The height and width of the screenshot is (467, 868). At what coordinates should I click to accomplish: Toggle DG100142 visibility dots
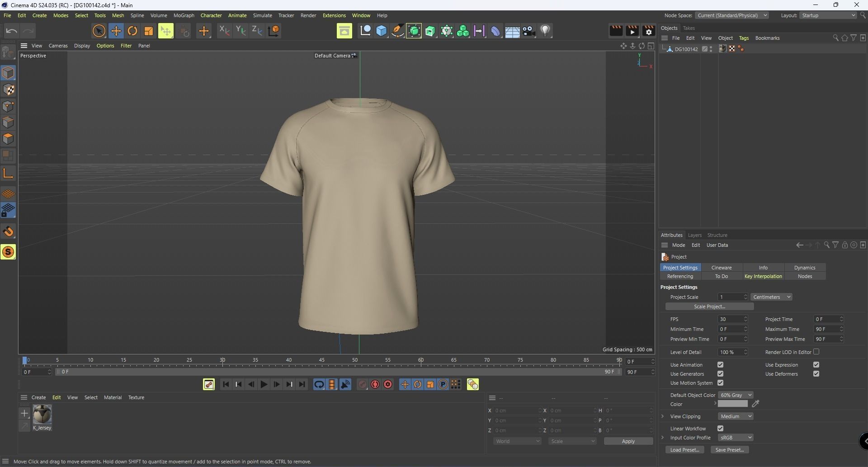click(711, 49)
